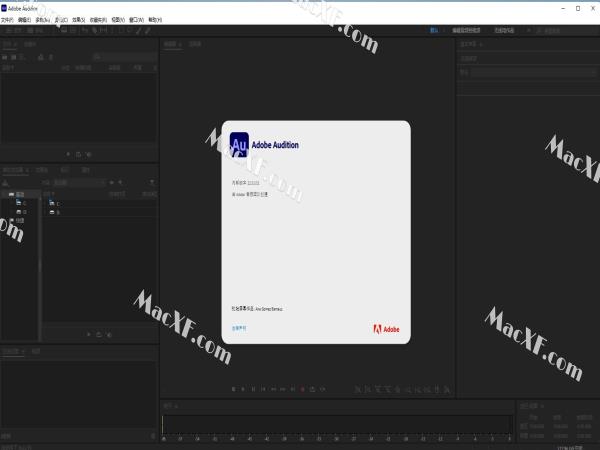Image resolution: width=600 pixels, height=450 pixels.
Task: Open the 收藏夹(R) menu
Action: pos(98,20)
